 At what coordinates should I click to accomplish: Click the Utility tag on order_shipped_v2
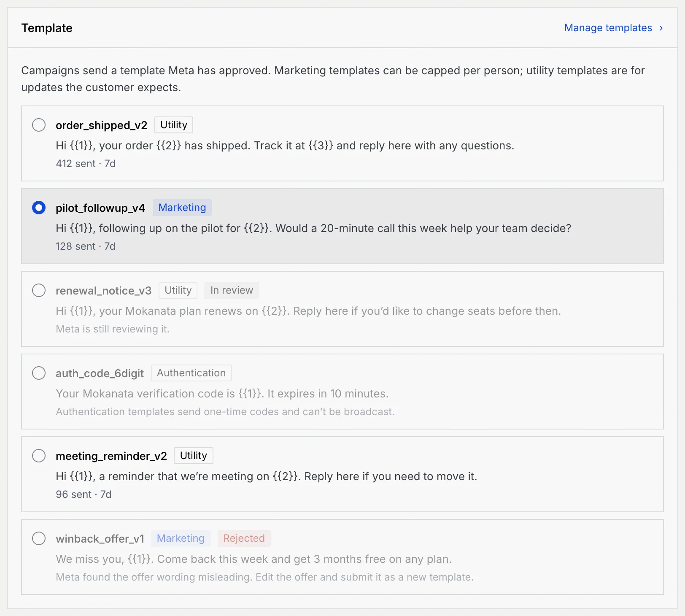point(174,125)
